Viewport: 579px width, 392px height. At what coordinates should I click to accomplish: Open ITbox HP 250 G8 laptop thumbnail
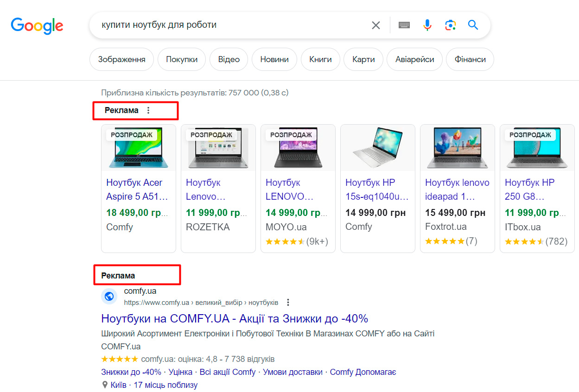point(537,148)
